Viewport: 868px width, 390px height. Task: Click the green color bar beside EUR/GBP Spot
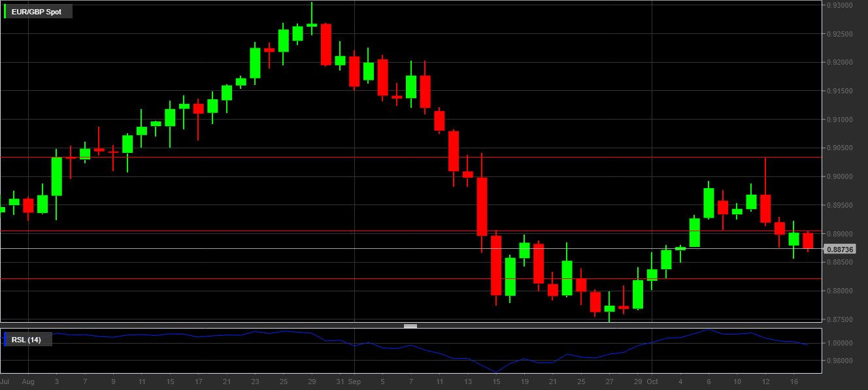tap(6, 12)
